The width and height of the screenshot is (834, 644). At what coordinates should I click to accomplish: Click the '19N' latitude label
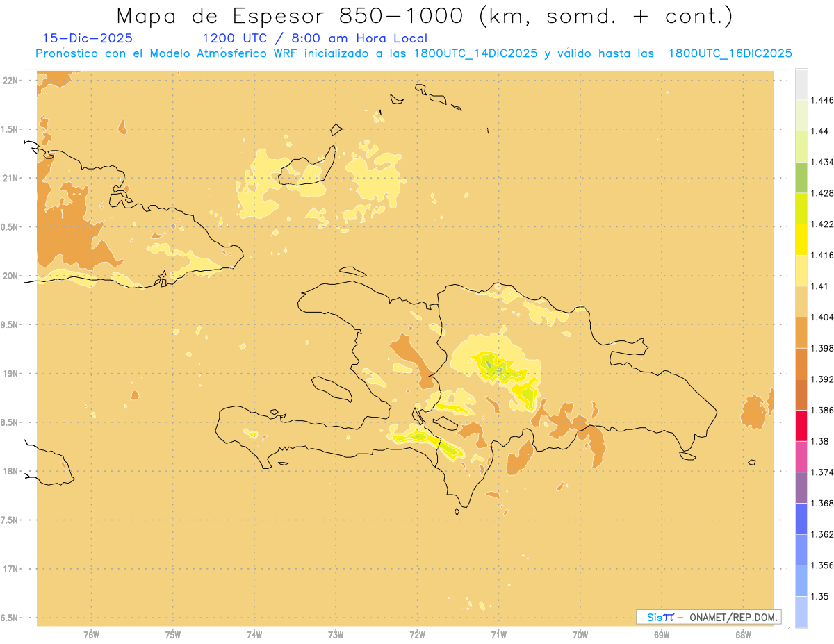pyautogui.click(x=12, y=373)
